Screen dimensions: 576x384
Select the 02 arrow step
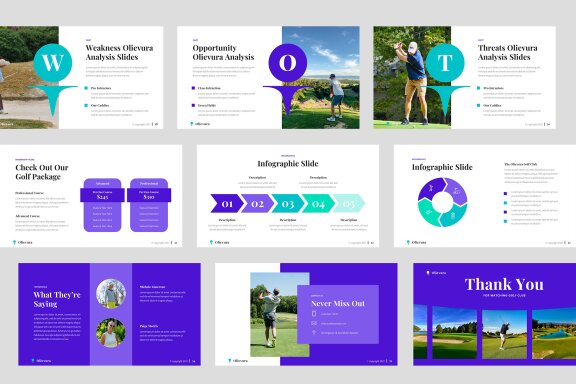click(257, 204)
